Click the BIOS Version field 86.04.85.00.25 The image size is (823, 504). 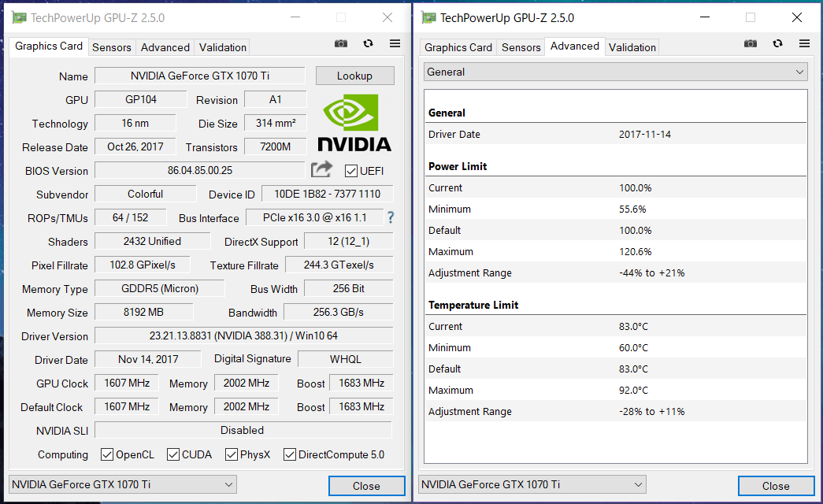tap(200, 170)
